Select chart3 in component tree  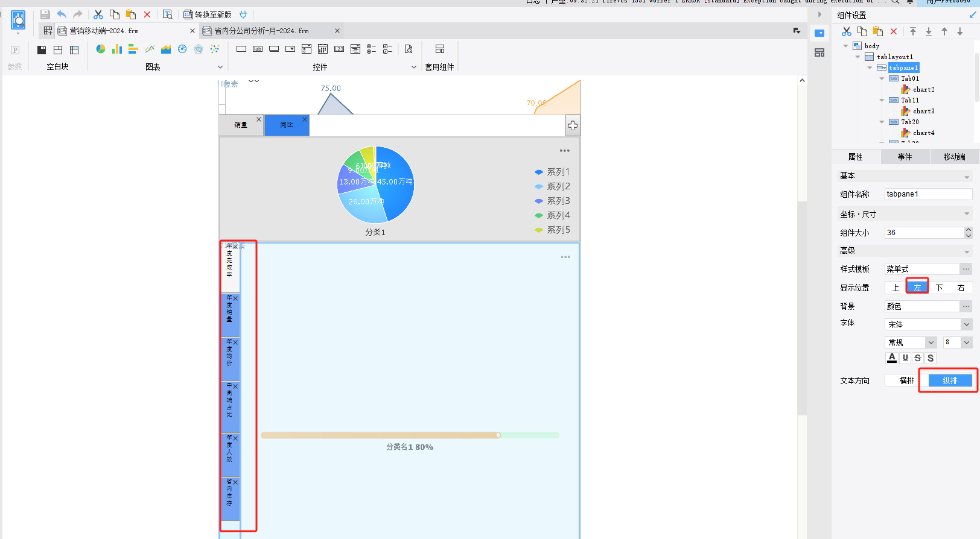pyautogui.click(x=923, y=111)
